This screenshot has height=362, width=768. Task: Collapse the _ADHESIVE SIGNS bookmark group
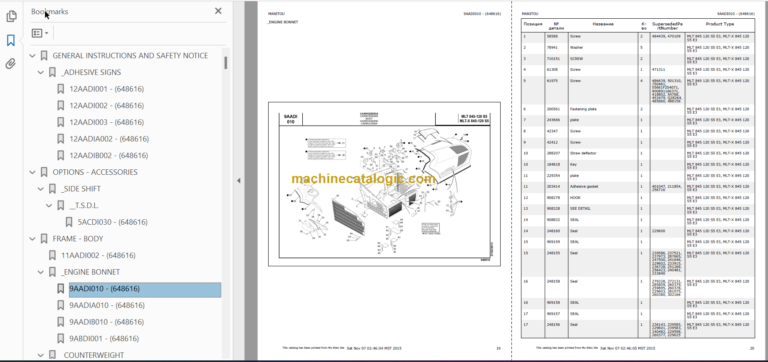tap(41, 72)
